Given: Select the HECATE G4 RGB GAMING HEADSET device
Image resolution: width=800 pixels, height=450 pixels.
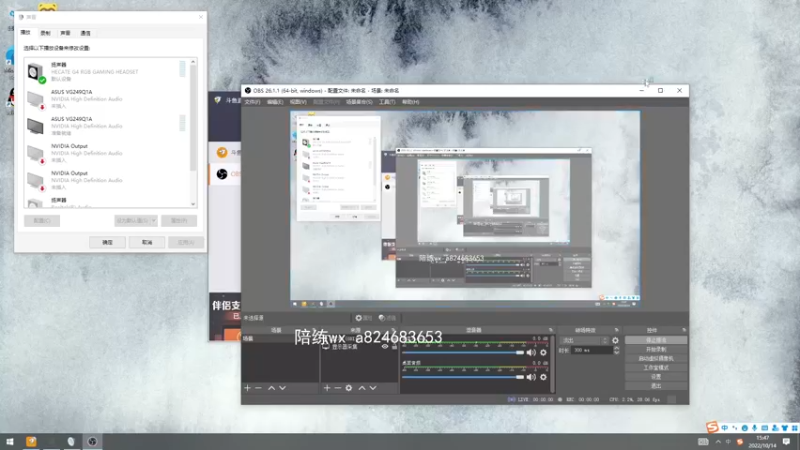Looking at the screenshot, I should tap(107, 72).
